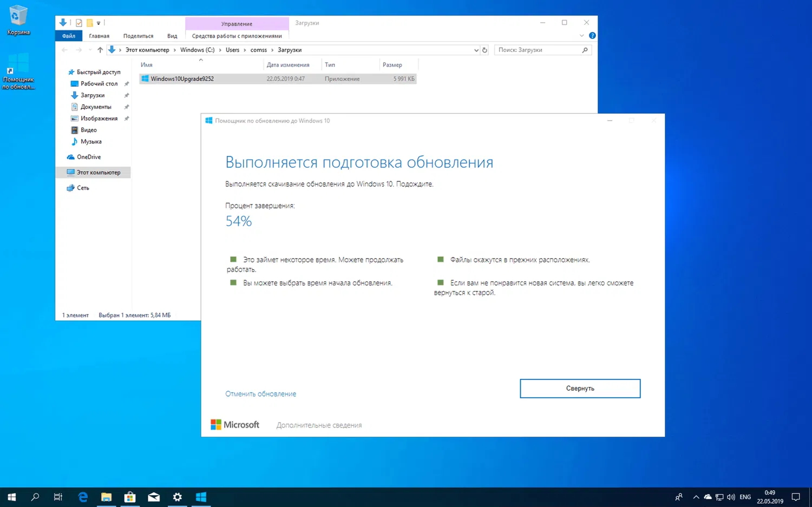Click comss in address breadcrumb

pos(258,50)
